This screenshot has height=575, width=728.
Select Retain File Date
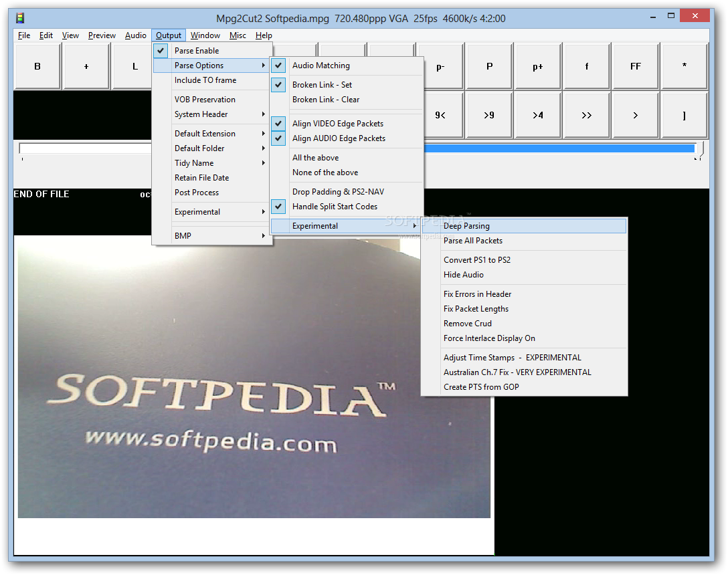coord(212,178)
